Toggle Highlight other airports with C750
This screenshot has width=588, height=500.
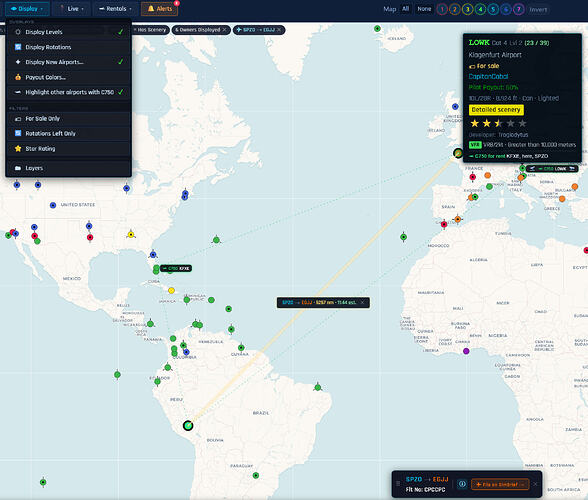coord(69,92)
